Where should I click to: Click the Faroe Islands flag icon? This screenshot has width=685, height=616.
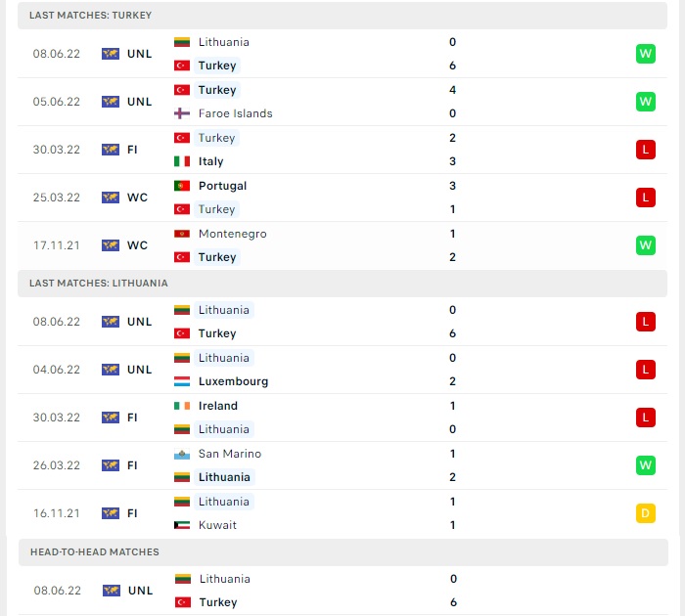click(x=182, y=113)
